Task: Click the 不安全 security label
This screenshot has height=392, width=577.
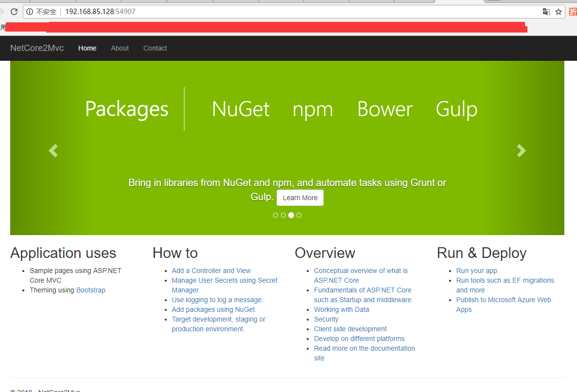Action: [46, 12]
